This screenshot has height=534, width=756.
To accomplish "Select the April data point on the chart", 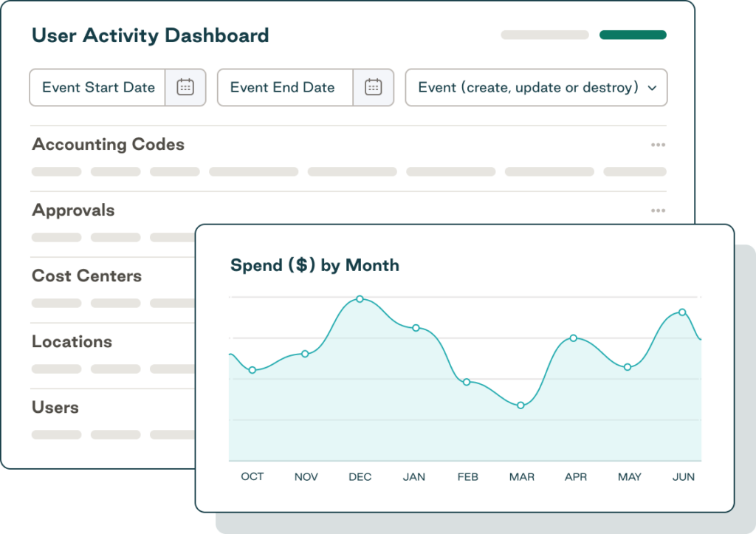I will coord(574,338).
